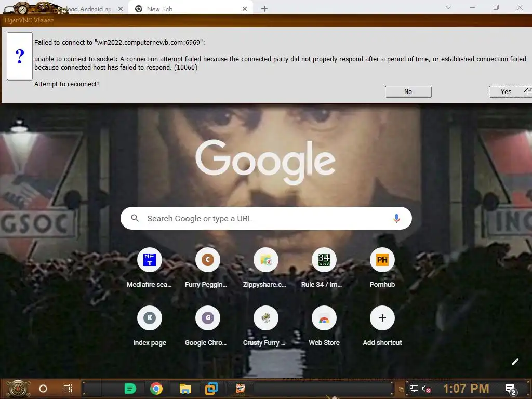
Task: Click the customize page pencil icon
Action: 515,362
